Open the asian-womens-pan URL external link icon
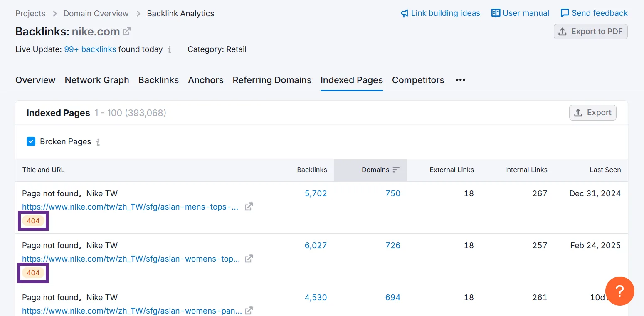The height and width of the screenshot is (316, 644). coord(249,311)
